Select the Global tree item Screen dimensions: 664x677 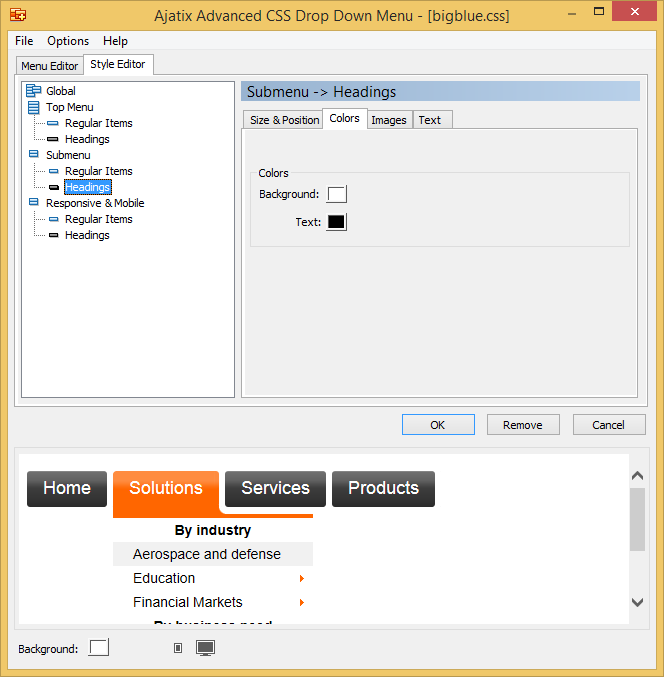coord(61,91)
